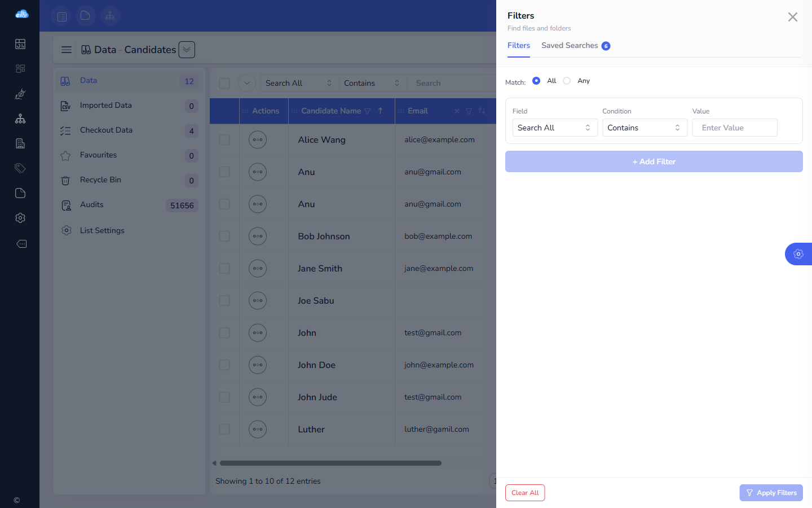Switch to the Saved Searches tab
The width and height of the screenshot is (812, 508).
[x=576, y=46]
